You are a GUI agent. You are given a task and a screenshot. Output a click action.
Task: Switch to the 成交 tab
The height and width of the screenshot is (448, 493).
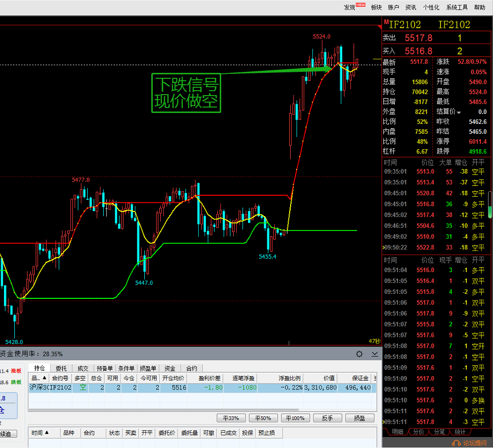[83, 368]
